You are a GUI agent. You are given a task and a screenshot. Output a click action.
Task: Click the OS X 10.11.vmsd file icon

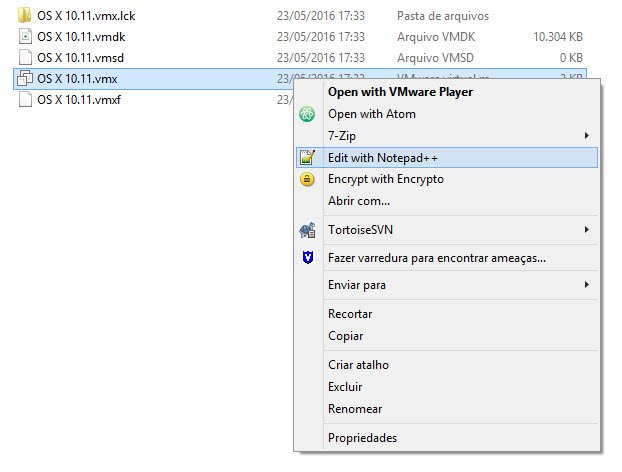pyautogui.click(x=25, y=58)
